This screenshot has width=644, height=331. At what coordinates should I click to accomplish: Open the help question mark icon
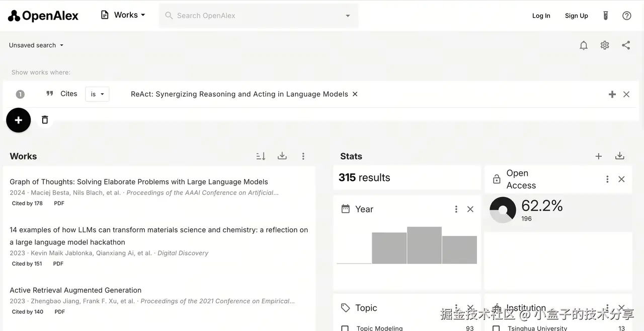tap(627, 16)
